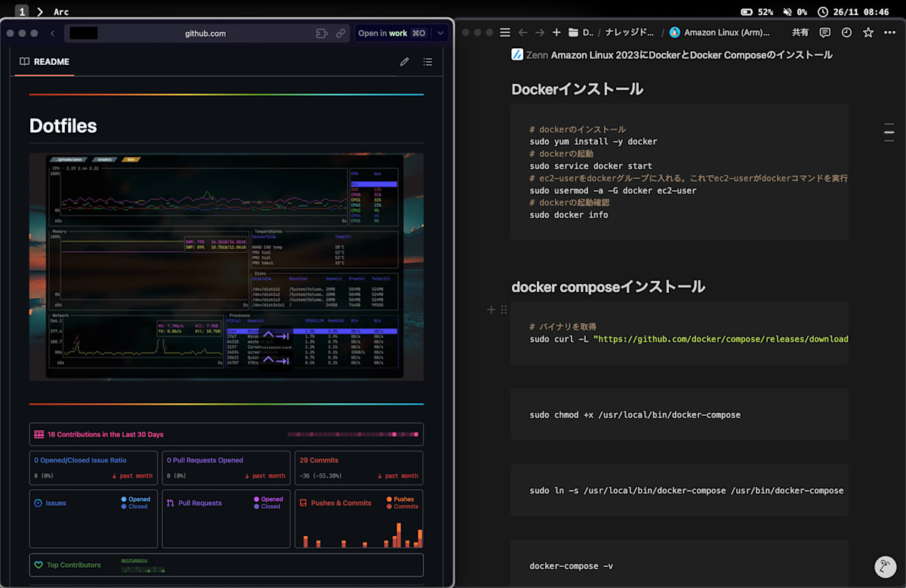The image size is (906, 588).
Task: Expand the dropdown arrow beside Open in work
Action: [440, 33]
